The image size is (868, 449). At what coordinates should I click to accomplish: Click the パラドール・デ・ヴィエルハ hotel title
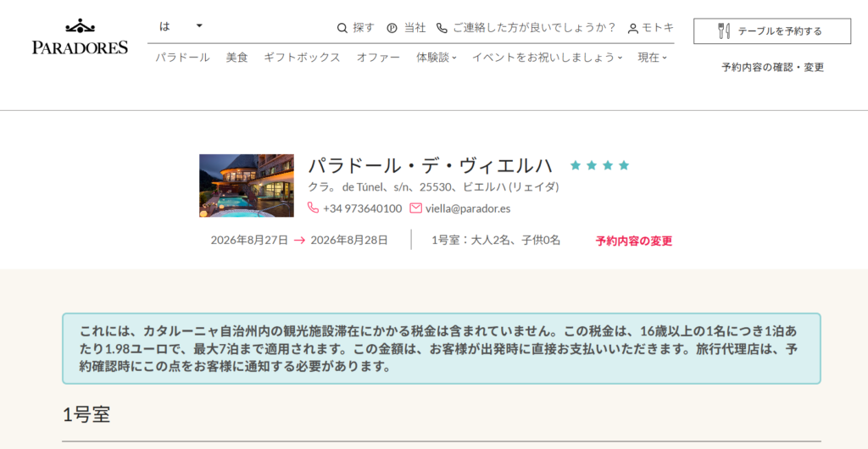coord(430,165)
